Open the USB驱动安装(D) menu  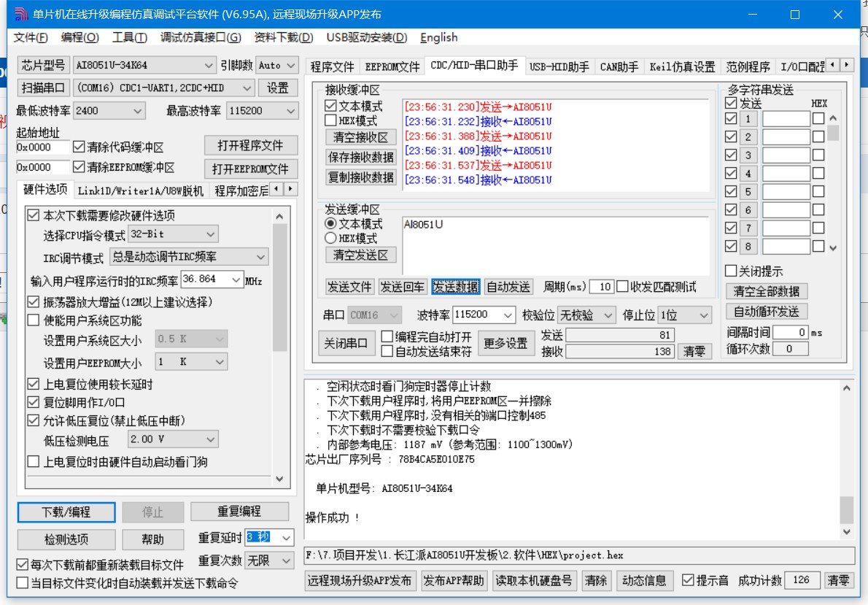[366, 37]
